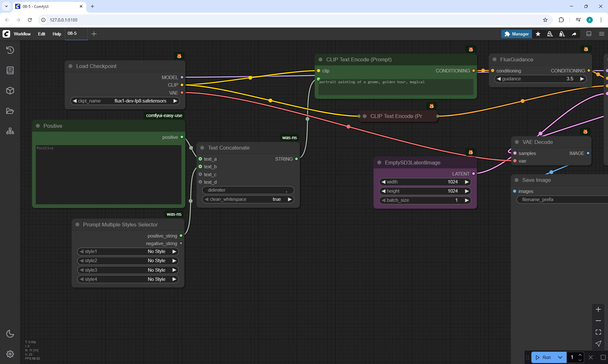Open the model library cube icon
This screenshot has height=364, width=608.
click(x=10, y=90)
